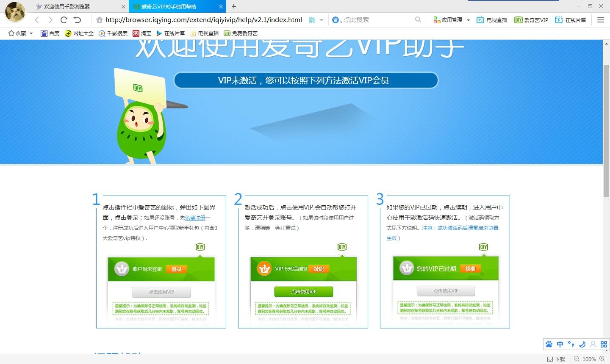Open the 百度 bookmark
610x364 pixels.
coord(50,33)
